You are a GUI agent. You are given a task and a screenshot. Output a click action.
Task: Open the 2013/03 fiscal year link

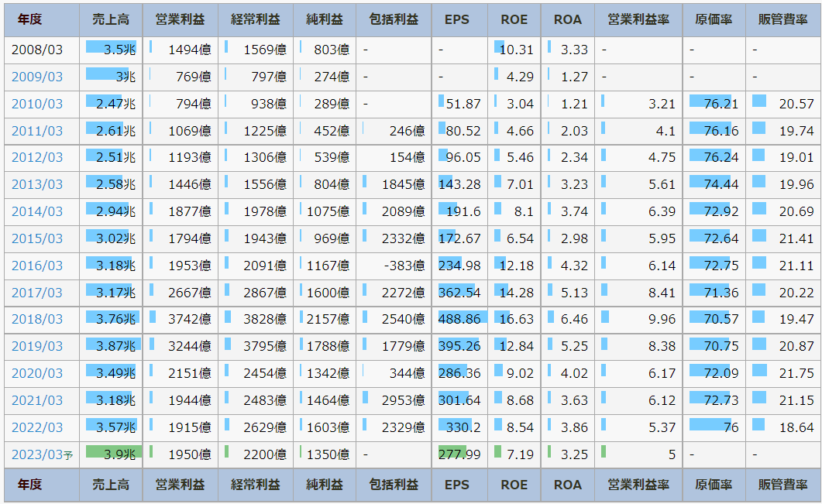[36, 185]
